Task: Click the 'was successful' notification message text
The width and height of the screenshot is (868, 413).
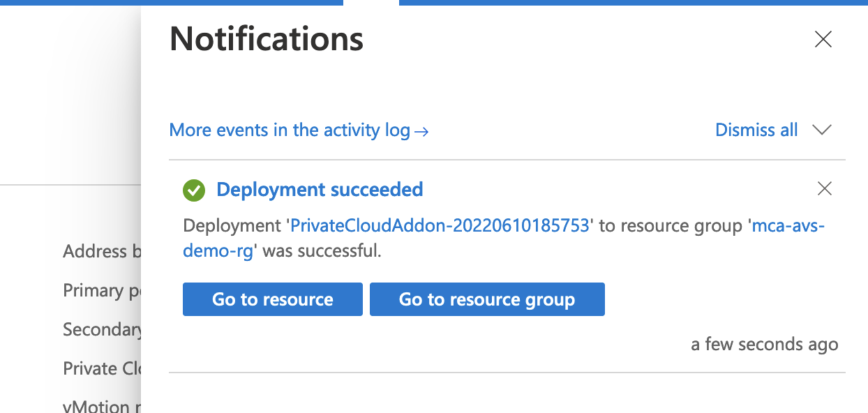Action: (322, 251)
